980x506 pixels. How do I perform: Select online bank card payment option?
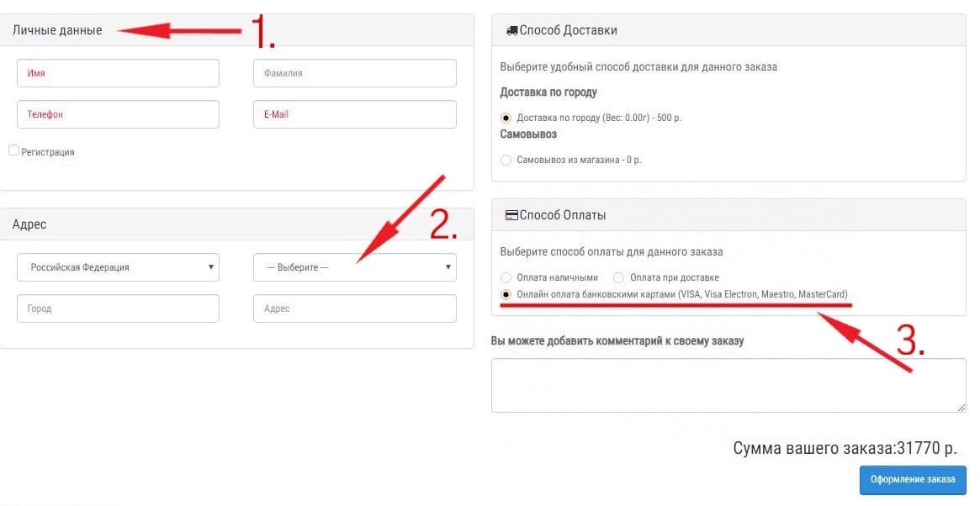coord(506,294)
